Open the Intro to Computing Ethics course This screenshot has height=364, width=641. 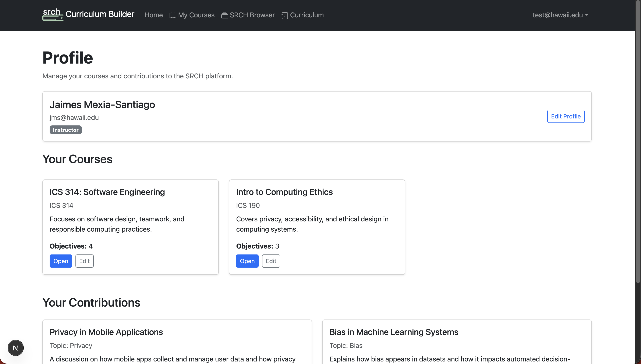point(247,261)
